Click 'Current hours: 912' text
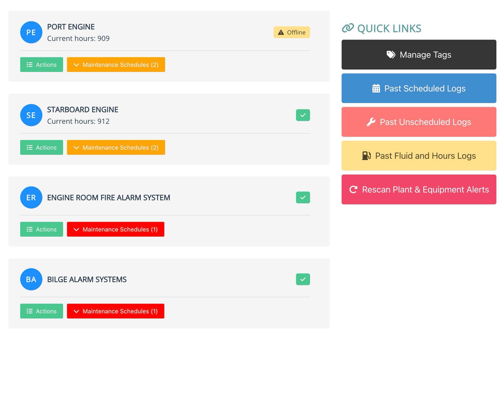Viewport: 504px width, 420px height. (x=78, y=121)
